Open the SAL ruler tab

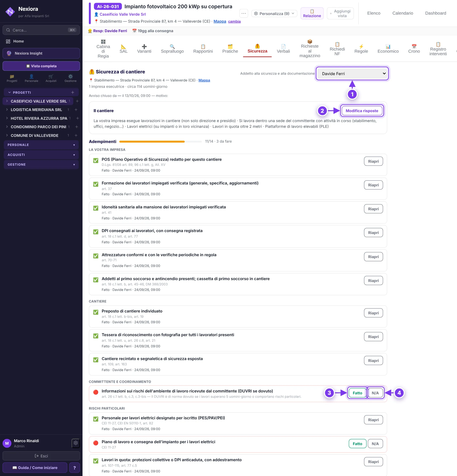[123, 49]
